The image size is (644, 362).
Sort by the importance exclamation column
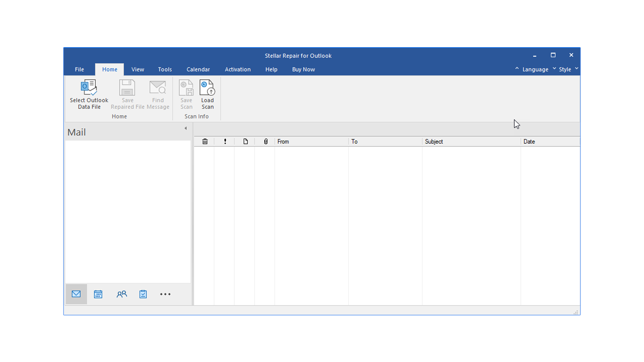[x=225, y=141]
